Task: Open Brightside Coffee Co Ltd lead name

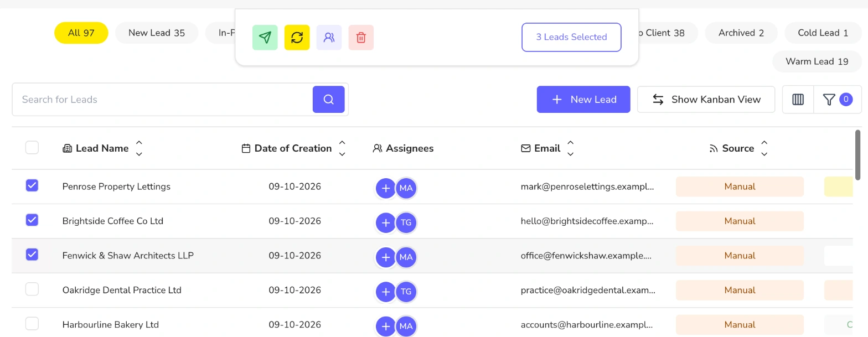Action: tap(113, 221)
